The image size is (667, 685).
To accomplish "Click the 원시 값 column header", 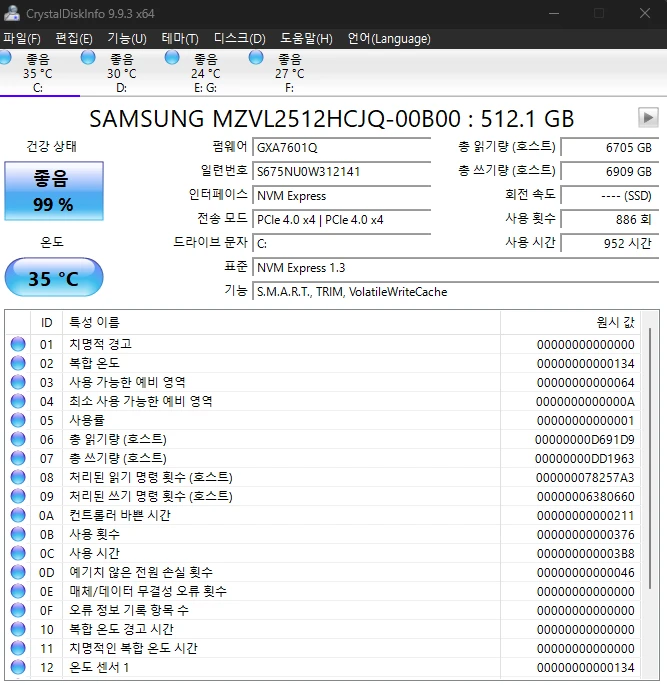I will pos(570,322).
